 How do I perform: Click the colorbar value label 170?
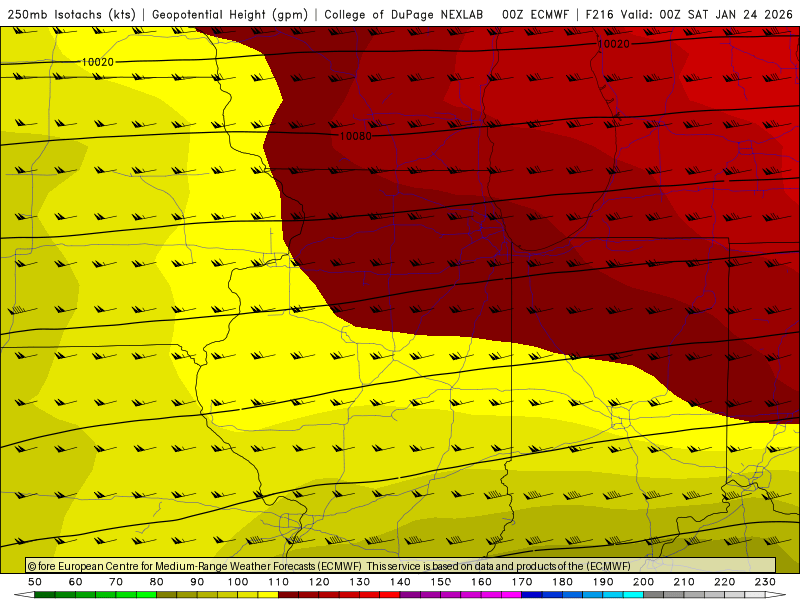521,582
